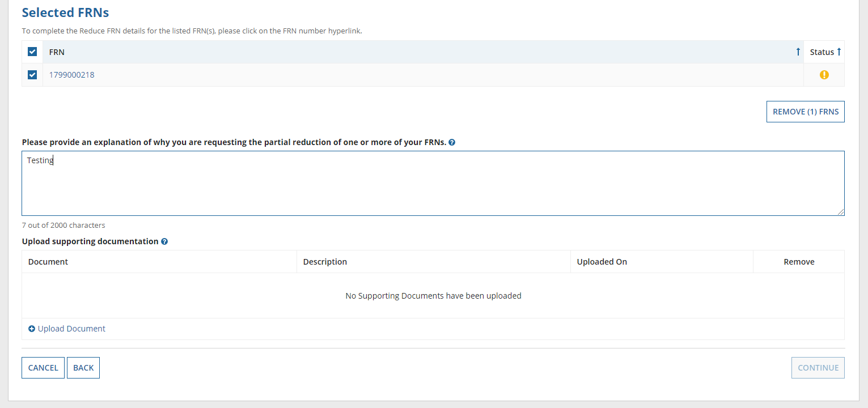The image size is (868, 408).
Task: Go back using the BACK button
Action: pos(83,368)
